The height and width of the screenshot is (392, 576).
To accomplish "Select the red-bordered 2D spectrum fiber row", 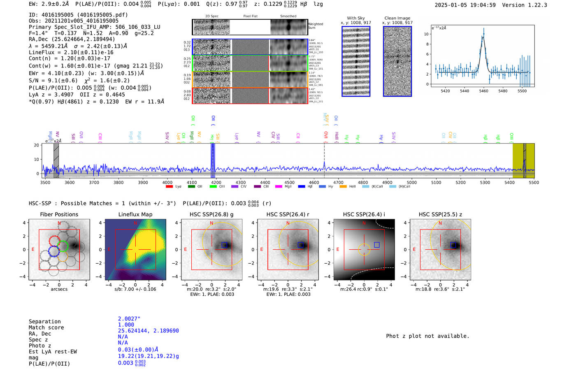I will point(250,95).
